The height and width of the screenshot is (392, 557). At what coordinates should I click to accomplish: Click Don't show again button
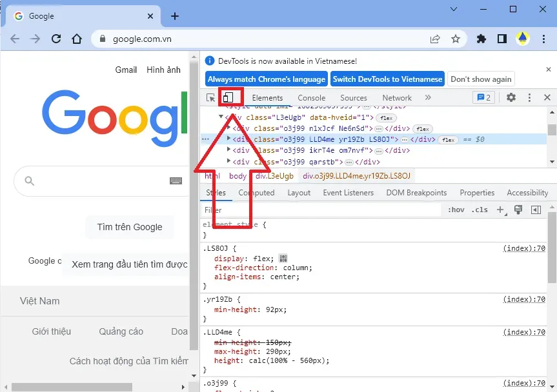[481, 79]
